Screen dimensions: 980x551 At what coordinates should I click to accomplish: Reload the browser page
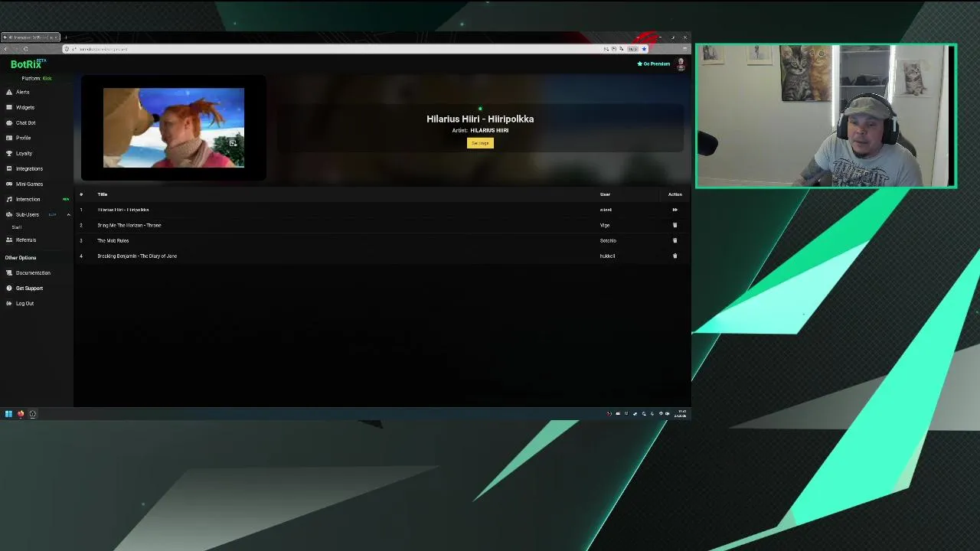[x=25, y=49]
